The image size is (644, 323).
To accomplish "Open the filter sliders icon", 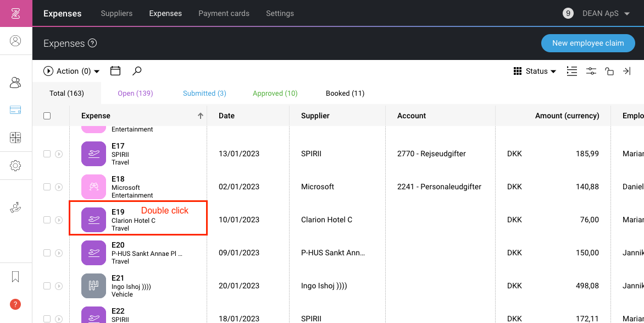I will (591, 71).
